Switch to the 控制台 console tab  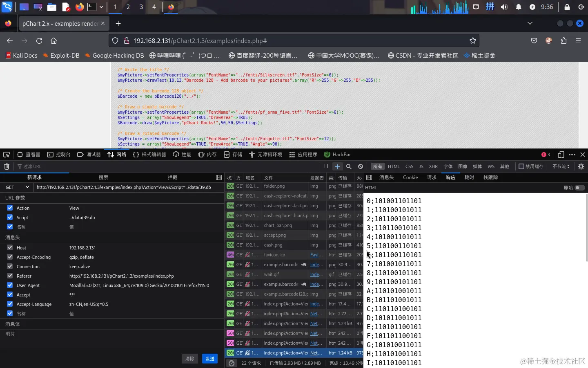coord(59,155)
